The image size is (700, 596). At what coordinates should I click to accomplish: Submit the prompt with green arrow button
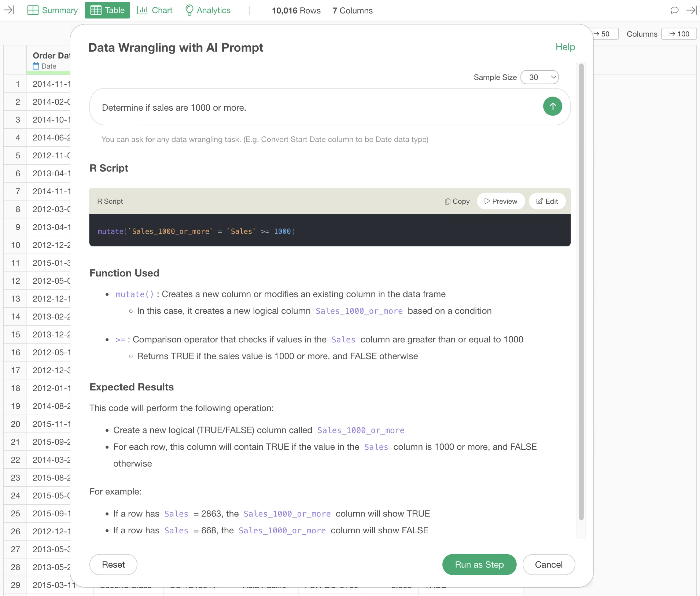coord(552,107)
